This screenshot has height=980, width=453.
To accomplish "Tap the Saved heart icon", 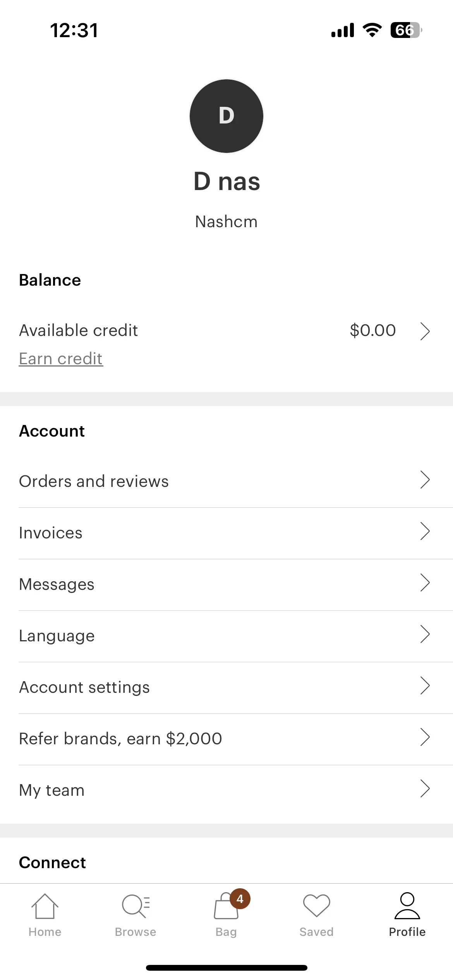I will pyautogui.click(x=317, y=906).
